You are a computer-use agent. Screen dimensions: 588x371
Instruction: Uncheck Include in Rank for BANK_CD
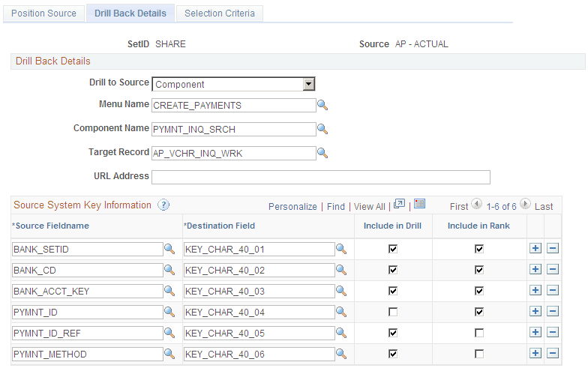tap(479, 270)
